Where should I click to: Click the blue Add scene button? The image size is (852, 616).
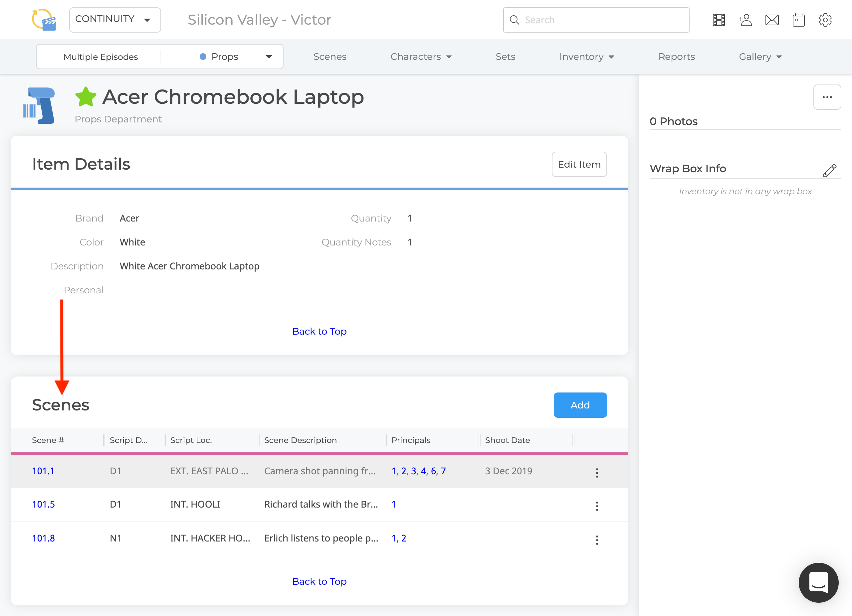(580, 405)
